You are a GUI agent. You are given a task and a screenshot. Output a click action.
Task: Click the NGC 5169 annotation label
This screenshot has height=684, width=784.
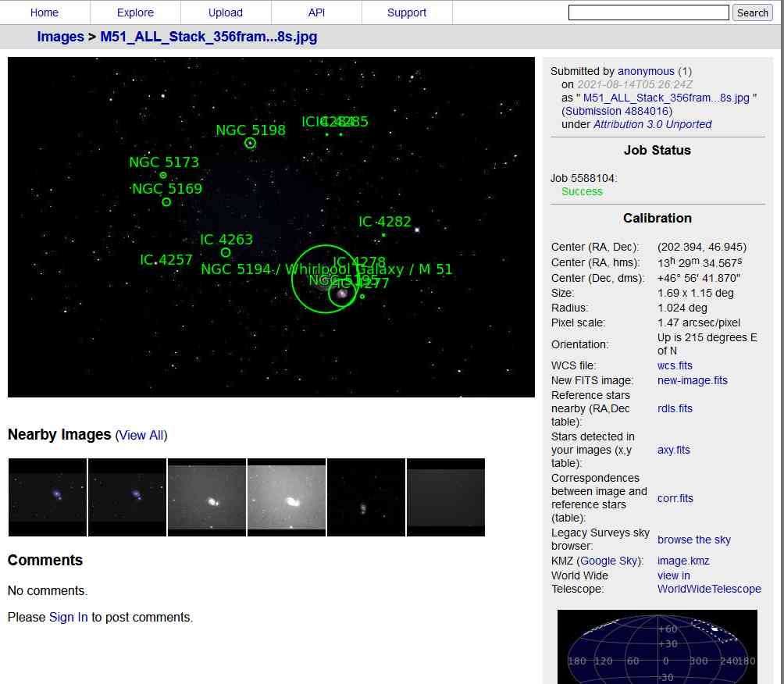tap(167, 189)
